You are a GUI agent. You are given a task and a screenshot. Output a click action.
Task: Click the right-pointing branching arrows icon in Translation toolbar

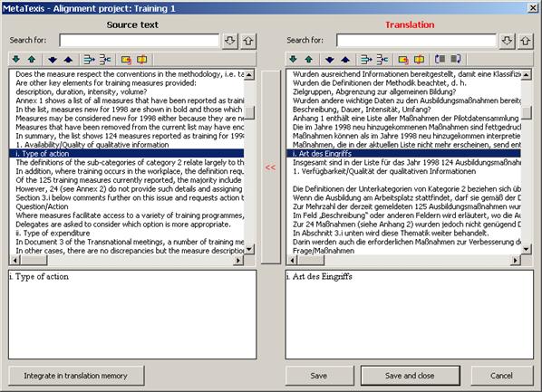point(366,60)
